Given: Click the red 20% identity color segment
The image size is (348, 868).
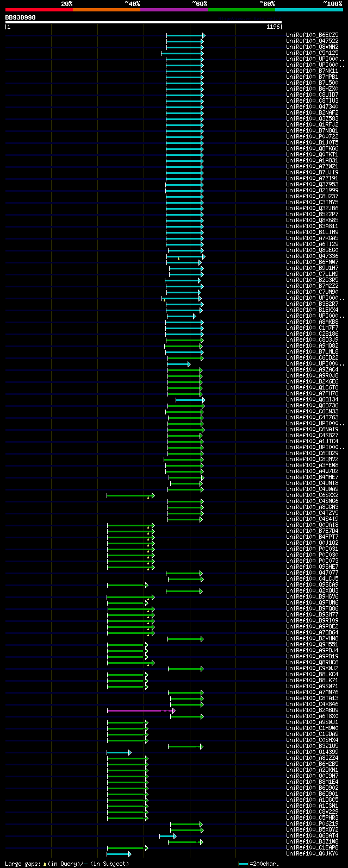Looking at the screenshot, I should pos(39,10).
